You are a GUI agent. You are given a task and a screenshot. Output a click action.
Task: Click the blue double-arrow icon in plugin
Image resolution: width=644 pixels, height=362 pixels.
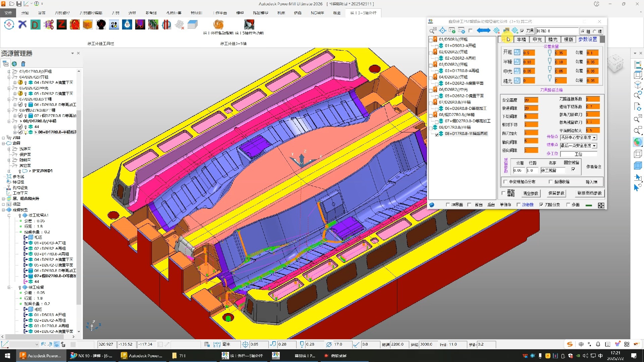tap(483, 31)
